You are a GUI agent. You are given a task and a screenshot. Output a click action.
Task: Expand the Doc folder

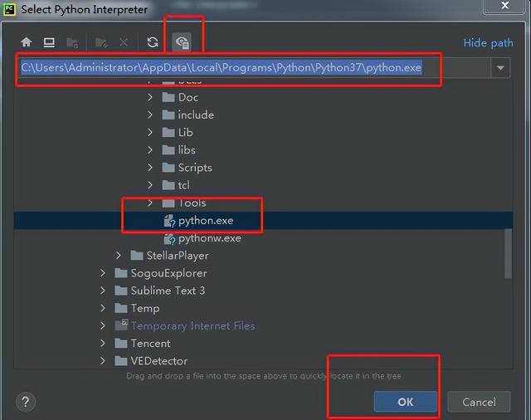(150, 98)
